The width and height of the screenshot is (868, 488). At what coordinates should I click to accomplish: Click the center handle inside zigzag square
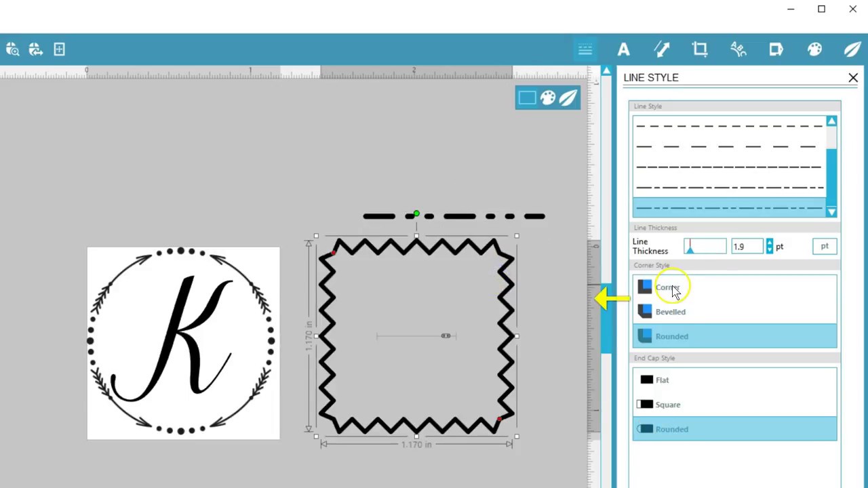[446, 335]
